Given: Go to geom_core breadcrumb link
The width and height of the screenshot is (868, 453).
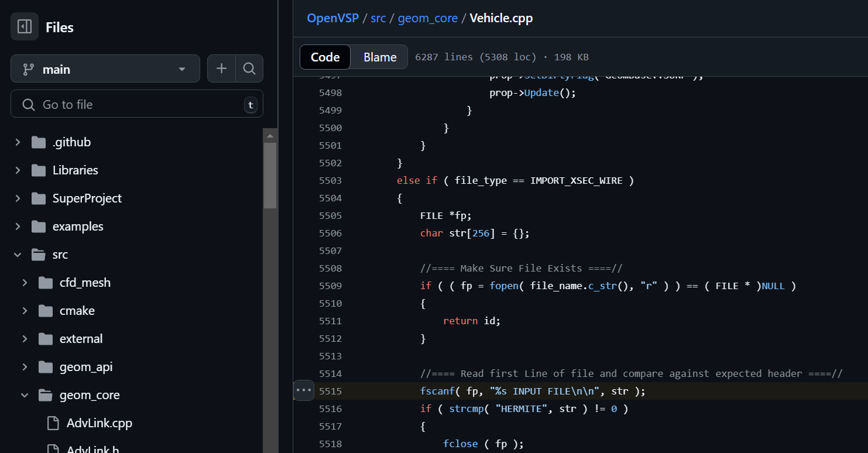Looking at the screenshot, I should pyautogui.click(x=428, y=18).
